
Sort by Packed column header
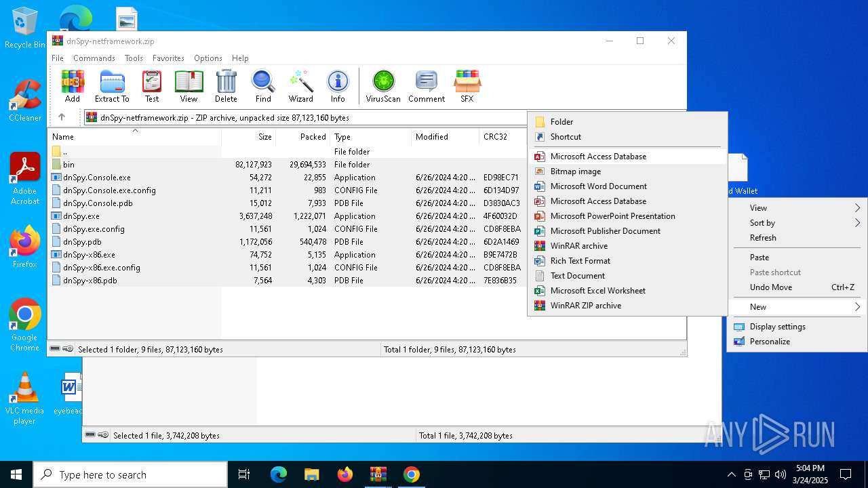[x=302, y=137]
